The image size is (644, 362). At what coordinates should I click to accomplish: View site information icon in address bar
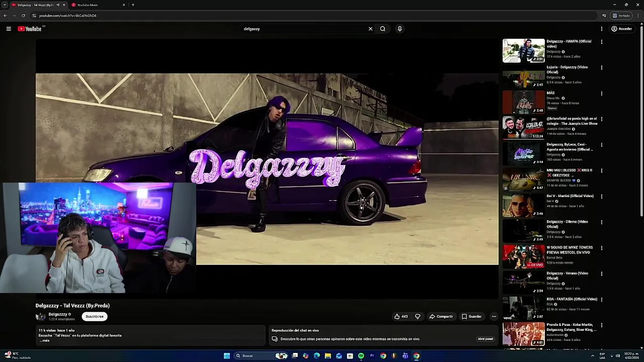coord(34,16)
